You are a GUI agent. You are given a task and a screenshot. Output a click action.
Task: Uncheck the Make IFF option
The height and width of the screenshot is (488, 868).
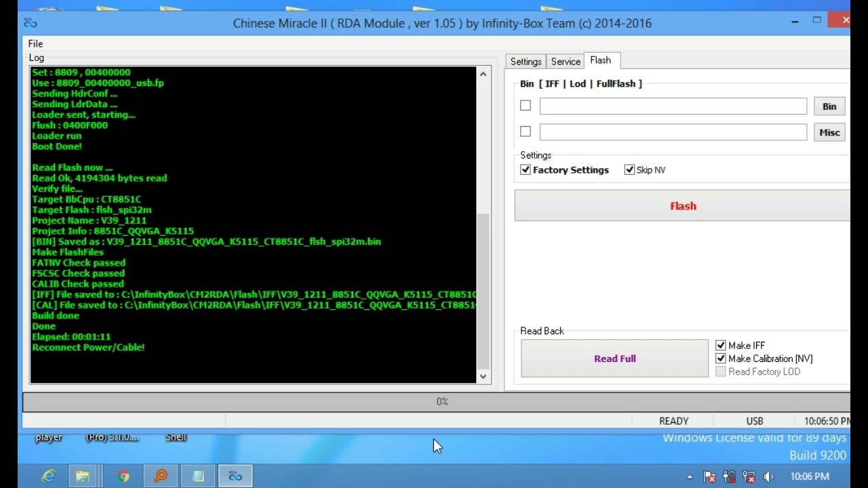[x=721, y=346]
